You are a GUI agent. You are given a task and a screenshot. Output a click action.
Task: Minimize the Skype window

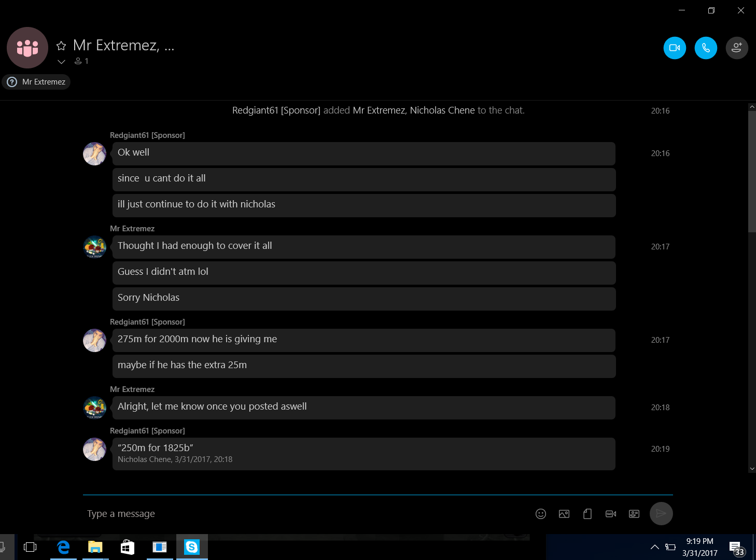coord(682,10)
